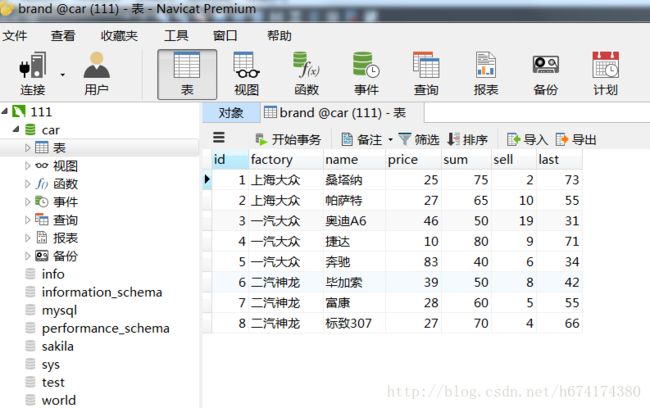Expand the 备份 backup tree node
650x408 pixels.
[27, 256]
